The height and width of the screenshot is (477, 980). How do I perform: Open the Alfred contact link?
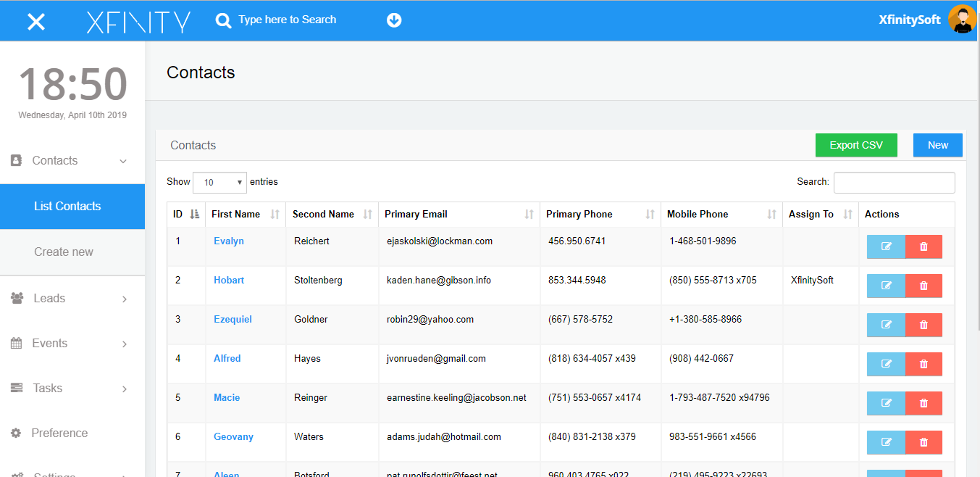point(227,359)
